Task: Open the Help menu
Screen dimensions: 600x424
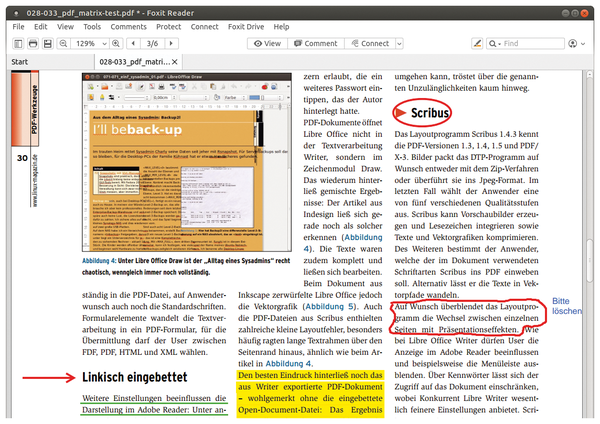Action: tap(281, 27)
